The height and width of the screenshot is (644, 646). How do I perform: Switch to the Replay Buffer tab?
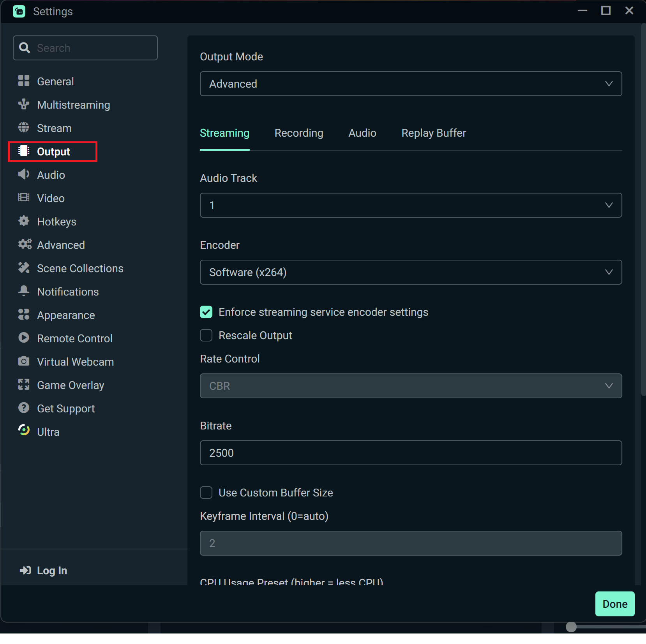[x=434, y=133]
